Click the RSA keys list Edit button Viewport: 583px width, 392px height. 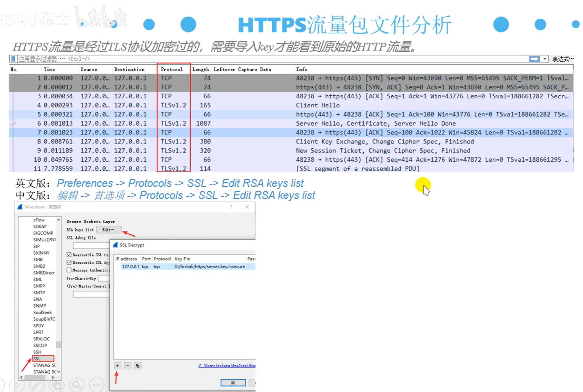(x=108, y=229)
